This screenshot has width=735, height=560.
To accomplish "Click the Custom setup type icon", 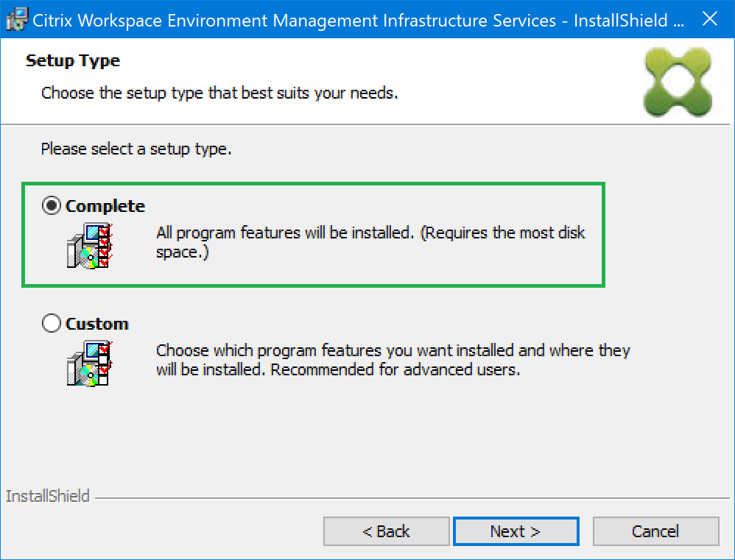I will pos(89,363).
